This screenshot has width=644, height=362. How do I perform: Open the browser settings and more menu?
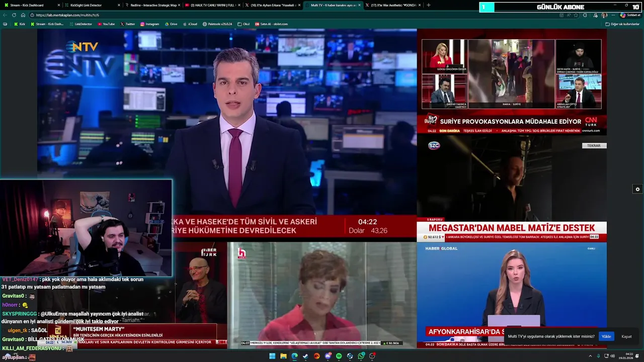coord(613,15)
